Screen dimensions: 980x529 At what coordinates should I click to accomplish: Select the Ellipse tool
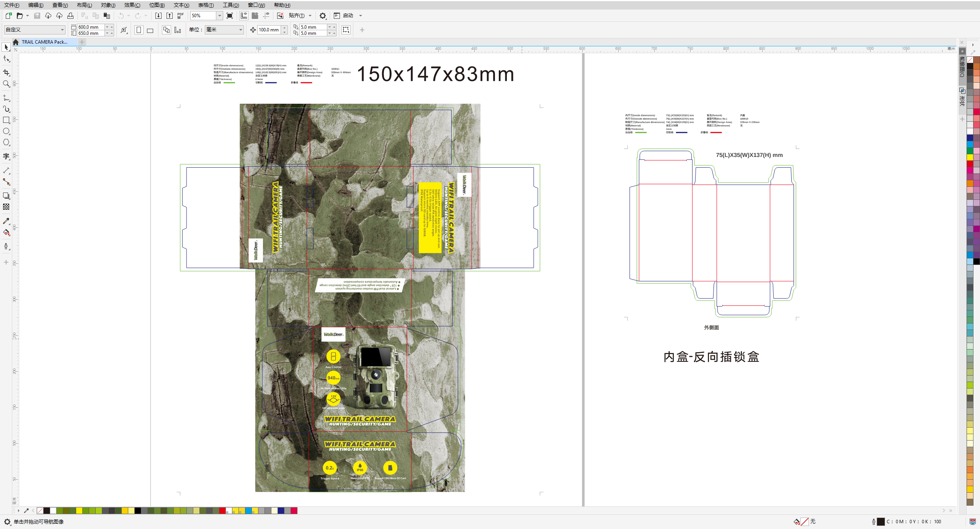click(7, 131)
